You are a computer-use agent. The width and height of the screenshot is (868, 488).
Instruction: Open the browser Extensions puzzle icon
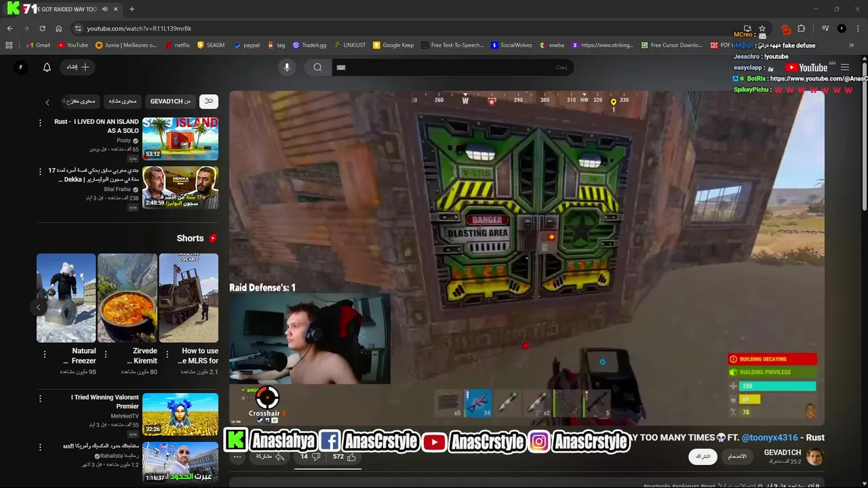coord(801,28)
